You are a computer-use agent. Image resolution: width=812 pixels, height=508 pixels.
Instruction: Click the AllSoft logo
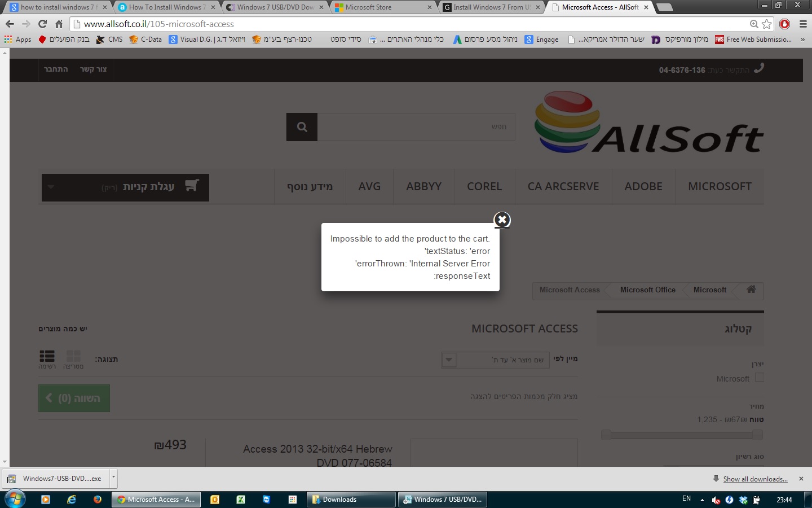[x=649, y=122]
